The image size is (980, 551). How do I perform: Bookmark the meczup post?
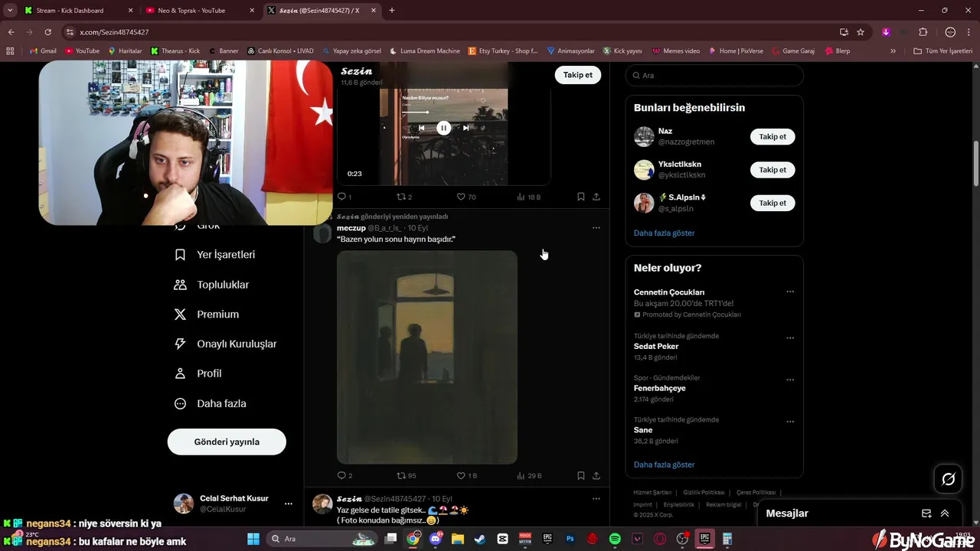(x=581, y=475)
